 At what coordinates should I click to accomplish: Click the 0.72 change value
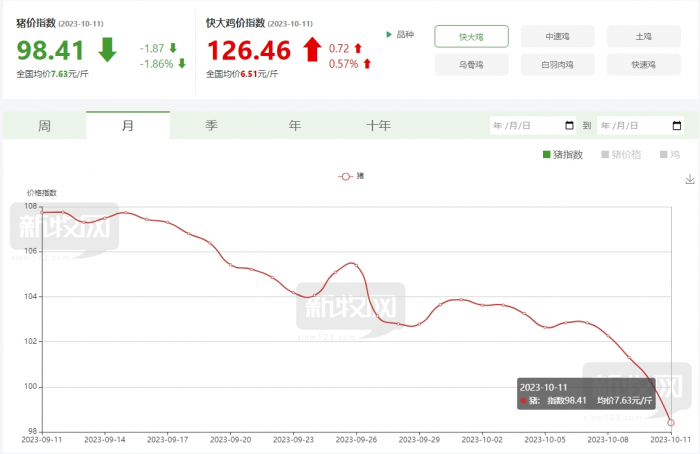point(339,48)
